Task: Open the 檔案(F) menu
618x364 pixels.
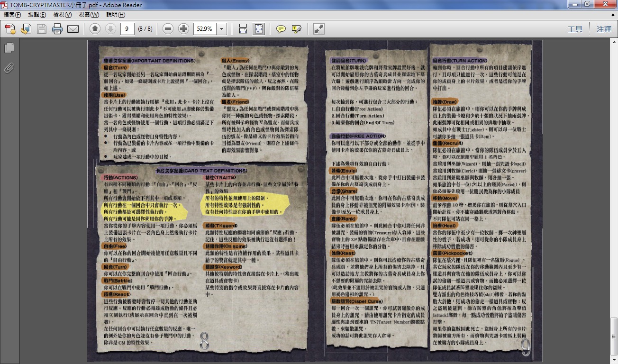Action: point(12,15)
